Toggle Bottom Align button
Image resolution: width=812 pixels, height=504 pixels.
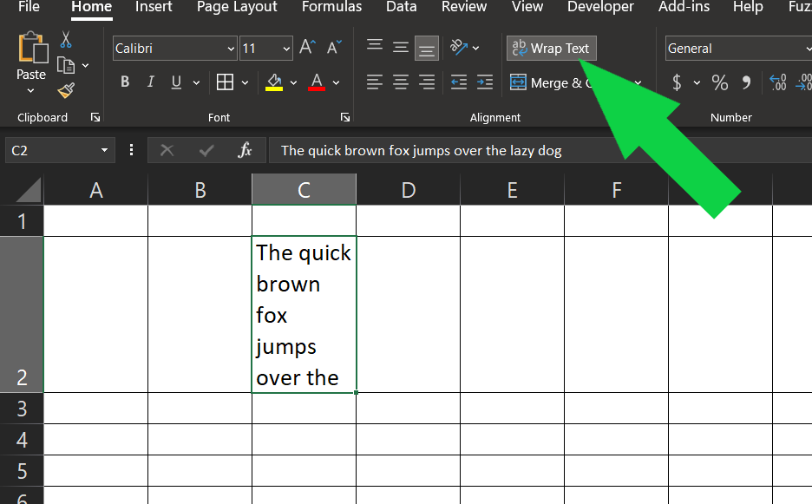click(427, 49)
